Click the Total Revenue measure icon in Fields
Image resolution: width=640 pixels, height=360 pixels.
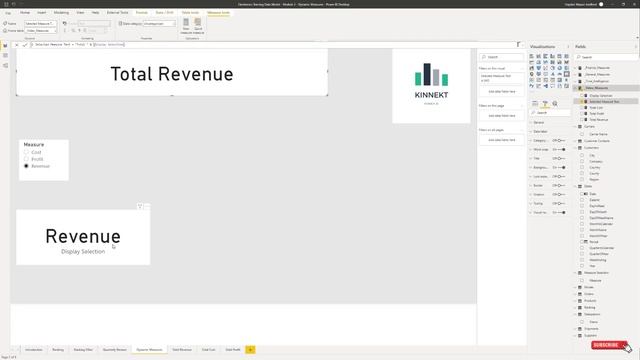point(586,120)
